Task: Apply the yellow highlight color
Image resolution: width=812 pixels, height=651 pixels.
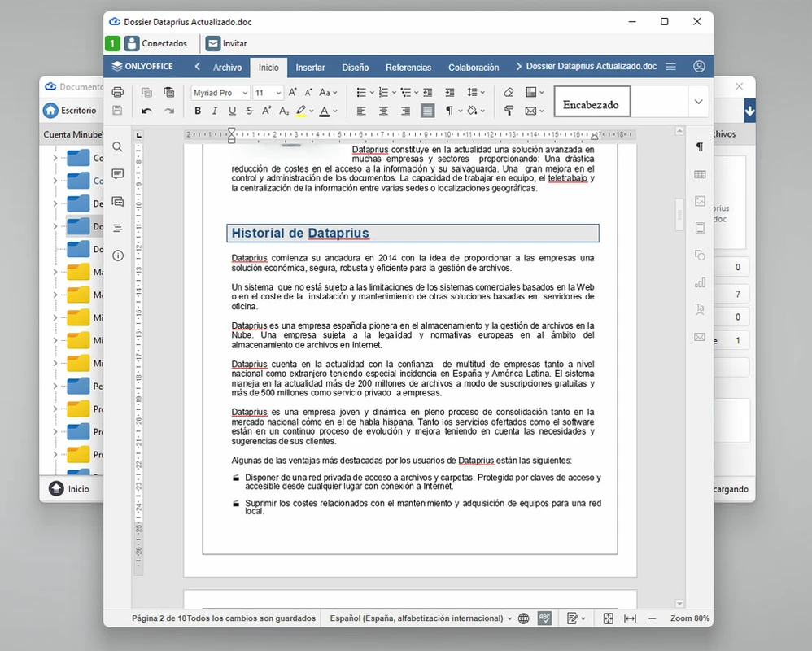Action: coord(301,111)
